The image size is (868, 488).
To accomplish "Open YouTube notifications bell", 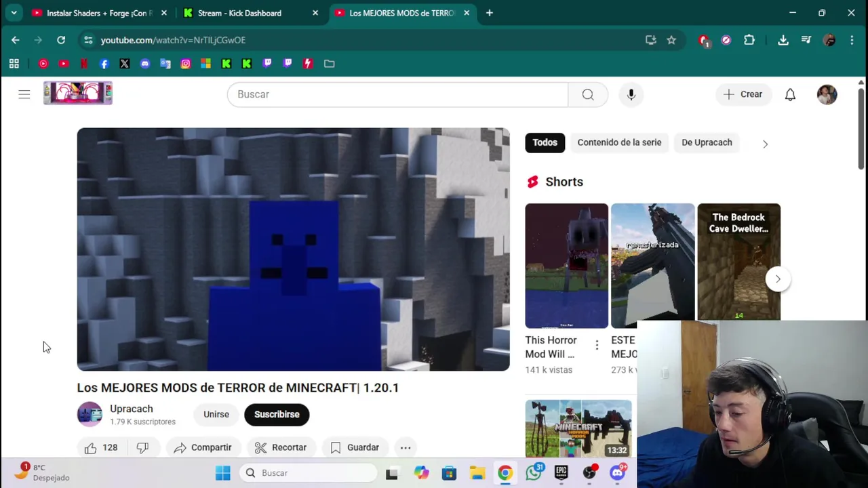I will (790, 94).
